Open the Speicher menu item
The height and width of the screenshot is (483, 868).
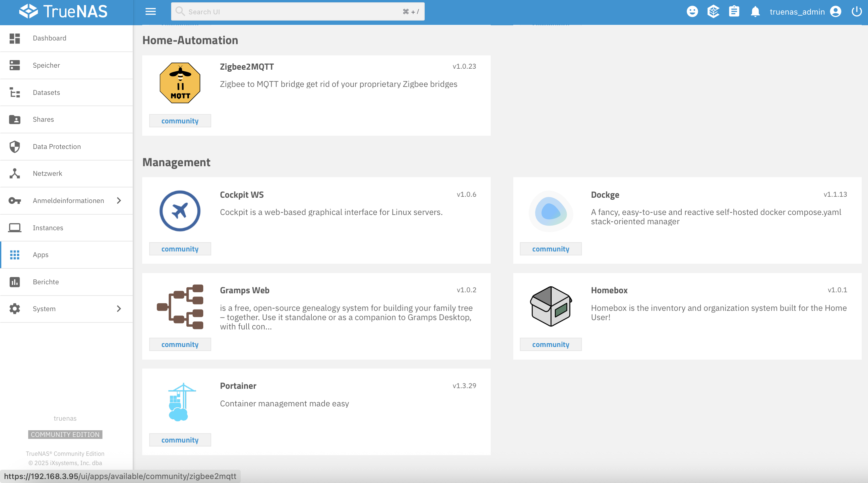point(66,65)
